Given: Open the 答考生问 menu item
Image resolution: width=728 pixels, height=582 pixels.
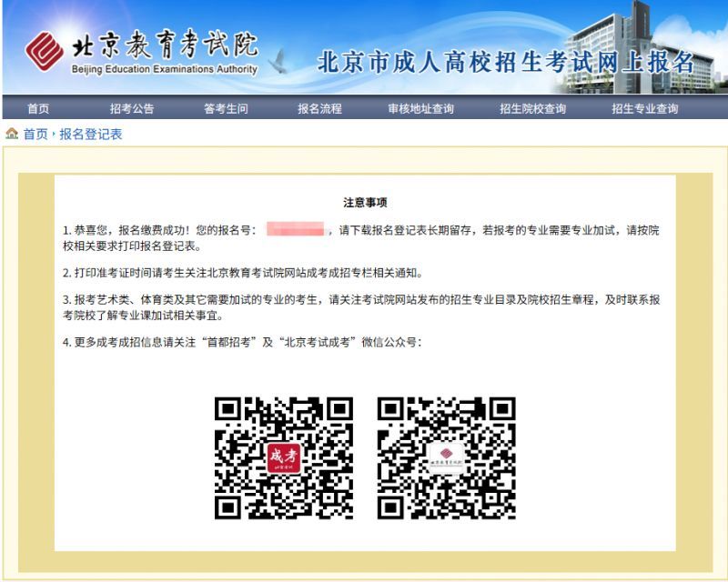Looking at the screenshot, I should (226, 108).
